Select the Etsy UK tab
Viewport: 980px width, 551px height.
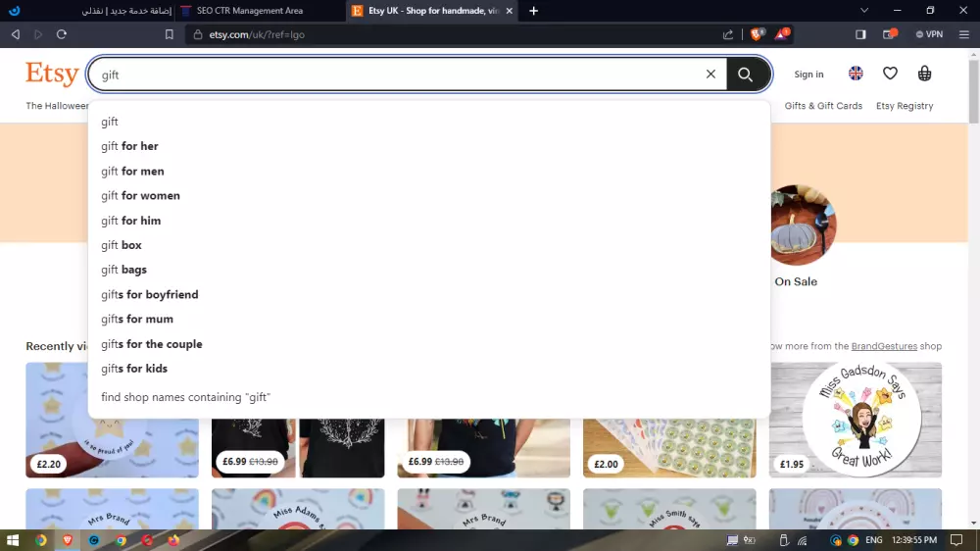click(431, 11)
